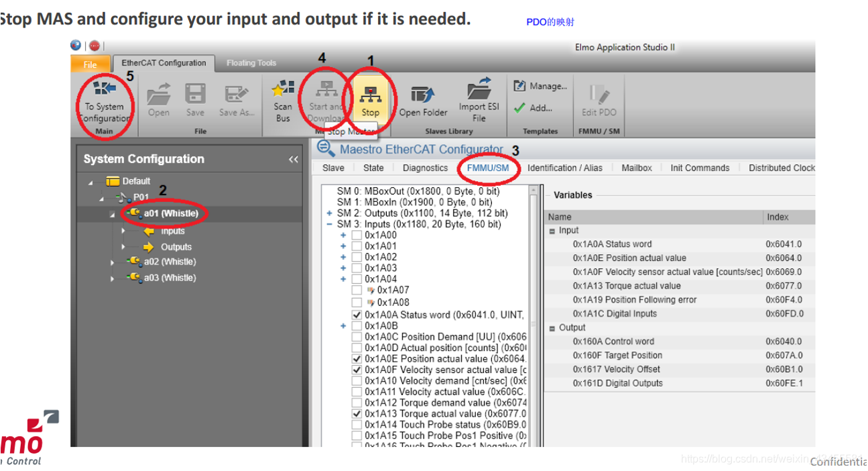Image resolution: width=868 pixels, height=471 pixels.
Task: Click the a01 (Whistle) drive icon
Action: (x=134, y=213)
